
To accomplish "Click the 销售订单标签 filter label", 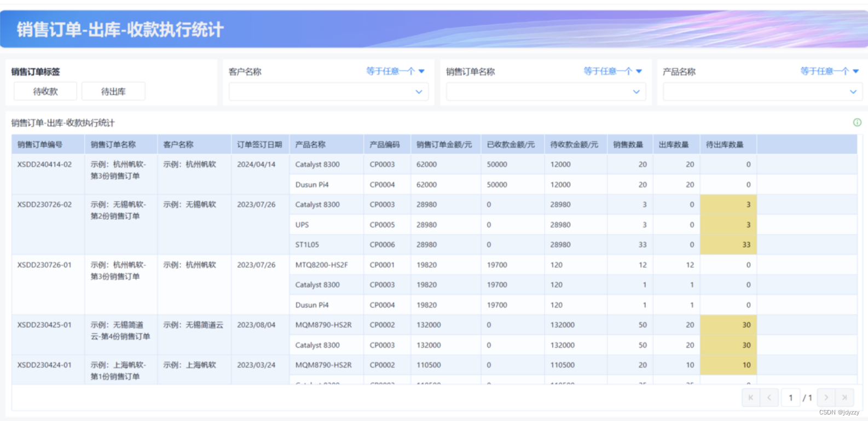I will click(36, 72).
